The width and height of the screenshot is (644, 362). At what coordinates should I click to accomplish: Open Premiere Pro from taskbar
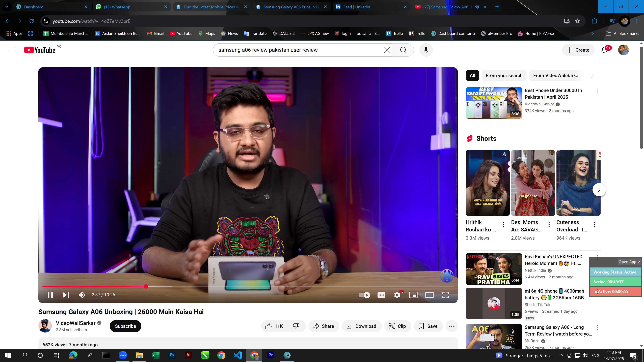271,355
